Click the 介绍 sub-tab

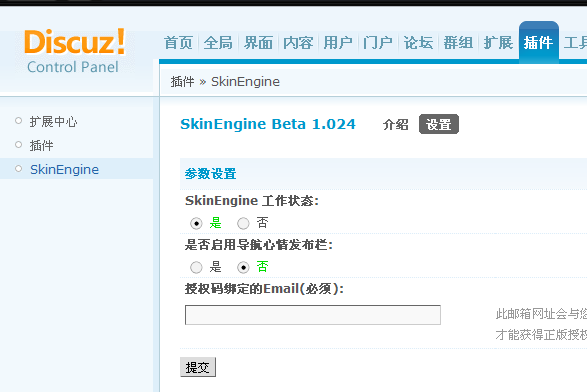click(395, 124)
